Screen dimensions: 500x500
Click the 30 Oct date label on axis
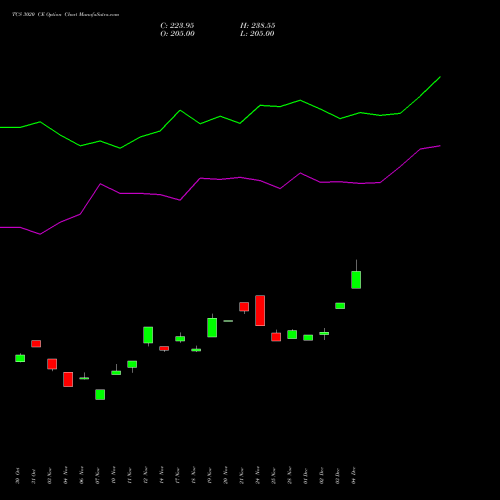(x=18, y=476)
